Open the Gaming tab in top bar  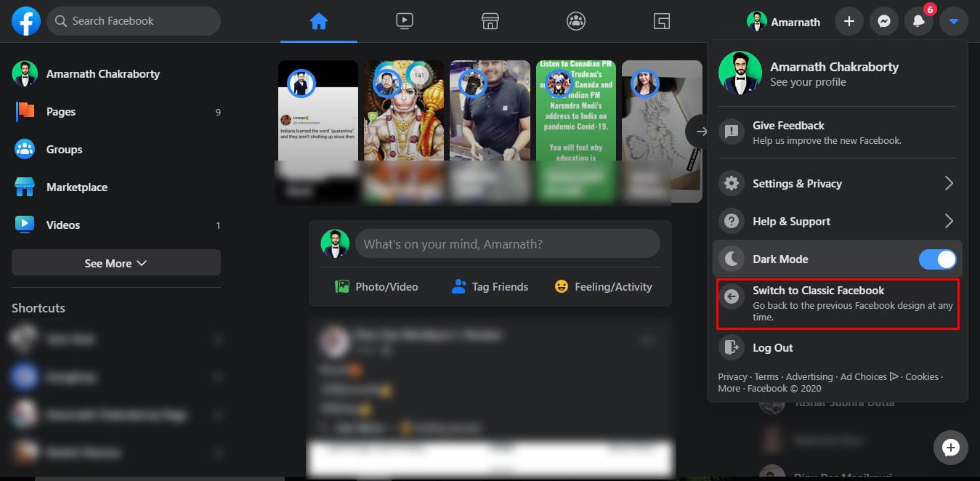pyautogui.click(x=661, y=22)
